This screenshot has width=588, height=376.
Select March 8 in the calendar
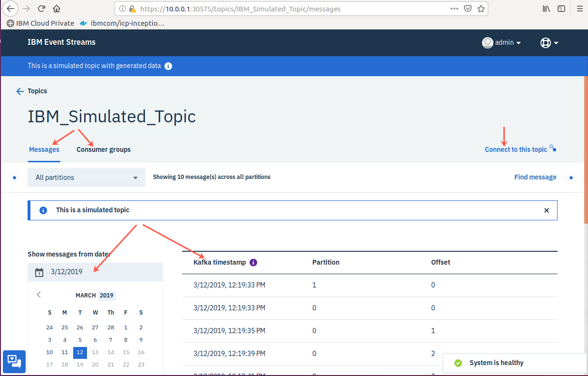(126, 340)
